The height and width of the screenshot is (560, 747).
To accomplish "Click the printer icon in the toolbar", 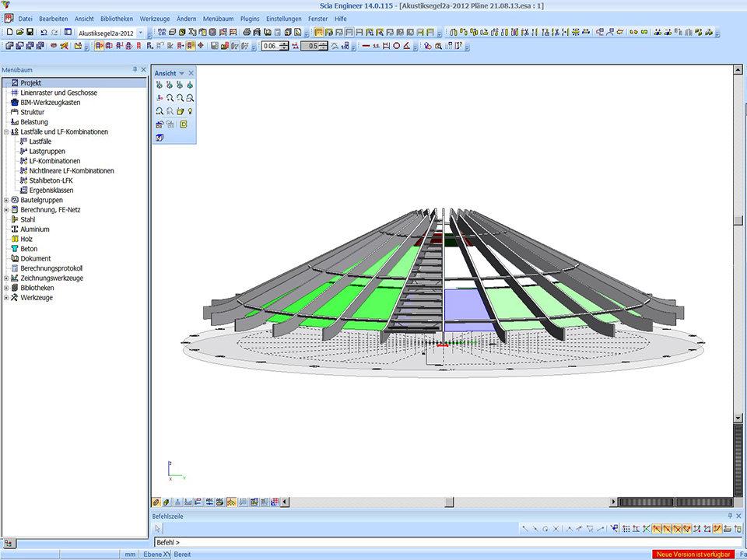I will click(x=247, y=33).
